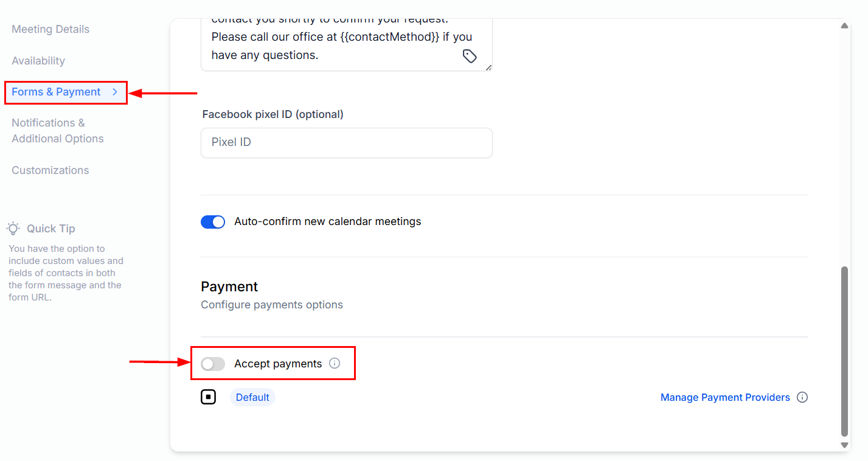
Task: Open Notifications & Additional Options
Action: (x=57, y=131)
